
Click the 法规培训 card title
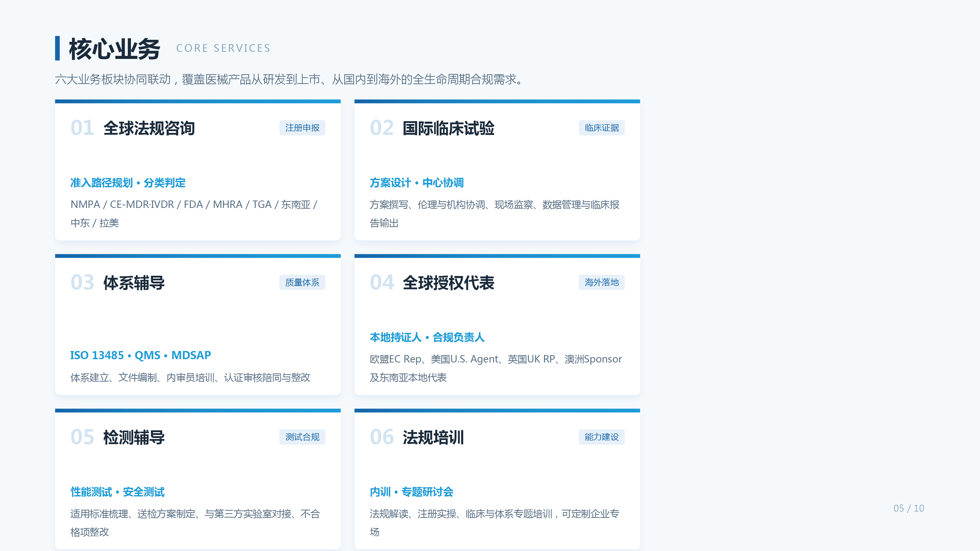click(433, 437)
